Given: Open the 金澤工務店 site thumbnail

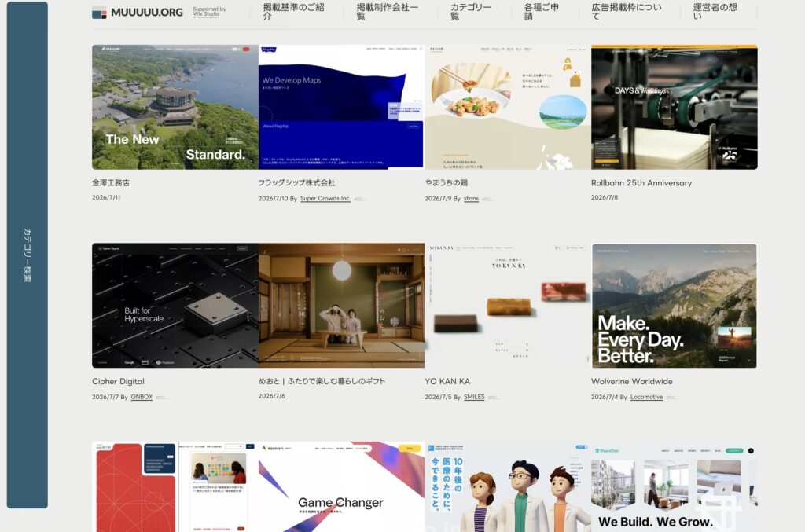Looking at the screenshot, I should [x=175, y=107].
